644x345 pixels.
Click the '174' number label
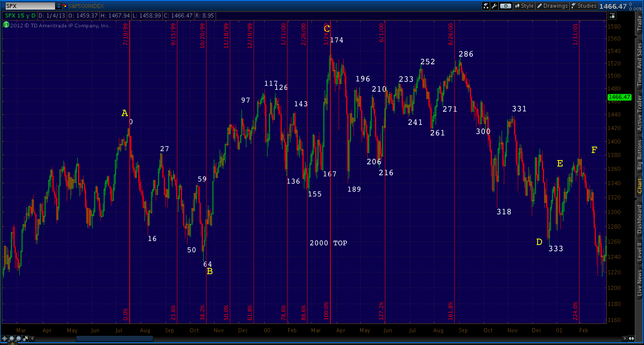(x=337, y=40)
